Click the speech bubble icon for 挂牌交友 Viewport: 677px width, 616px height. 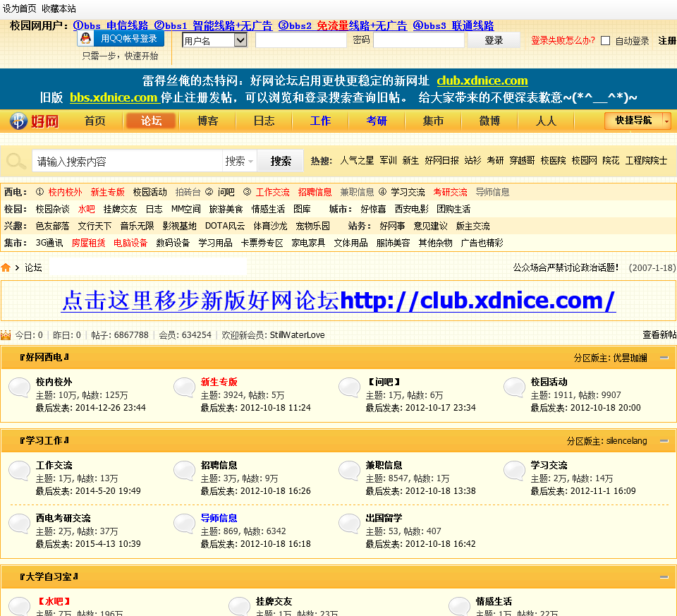point(240,606)
